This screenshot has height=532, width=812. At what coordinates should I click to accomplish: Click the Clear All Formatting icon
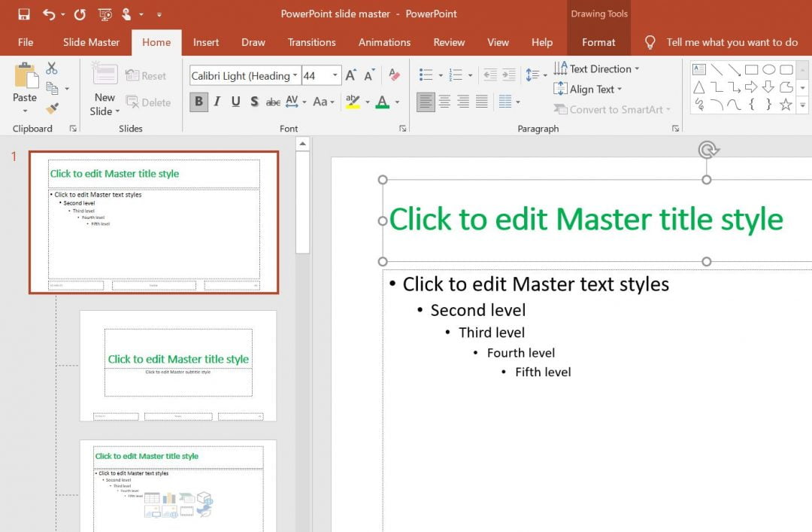393,76
